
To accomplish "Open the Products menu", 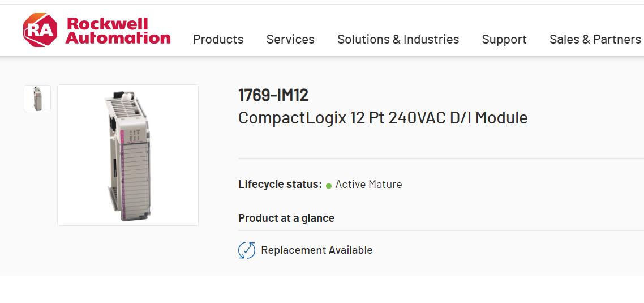I will click(x=218, y=39).
